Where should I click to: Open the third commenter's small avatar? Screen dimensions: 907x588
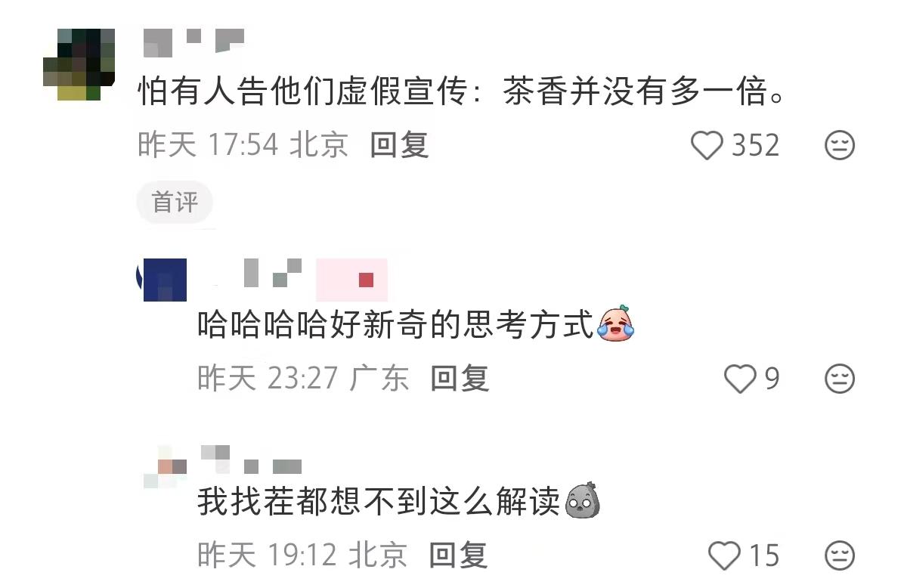click(x=165, y=466)
